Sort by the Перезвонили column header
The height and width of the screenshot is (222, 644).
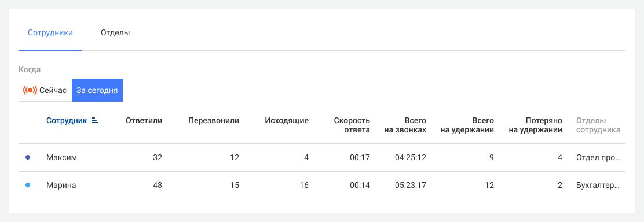(x=214, y=121)
